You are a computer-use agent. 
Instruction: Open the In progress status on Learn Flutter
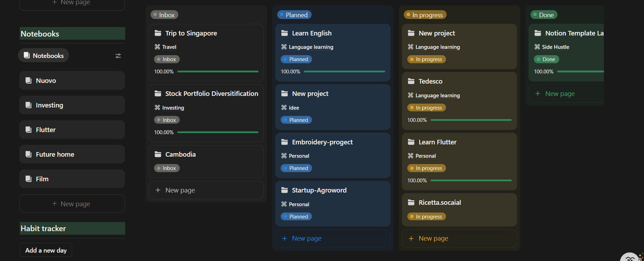426,168
